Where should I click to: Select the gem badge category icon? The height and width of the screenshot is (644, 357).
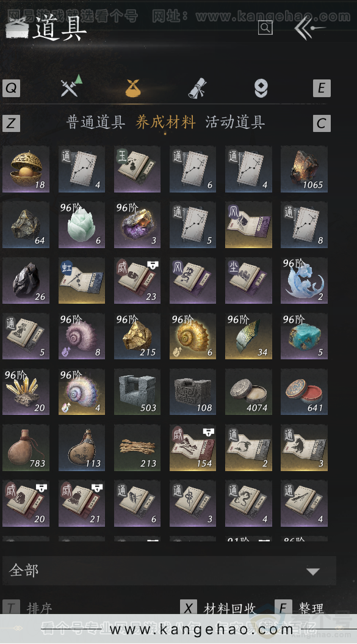[x=261, y=89]
